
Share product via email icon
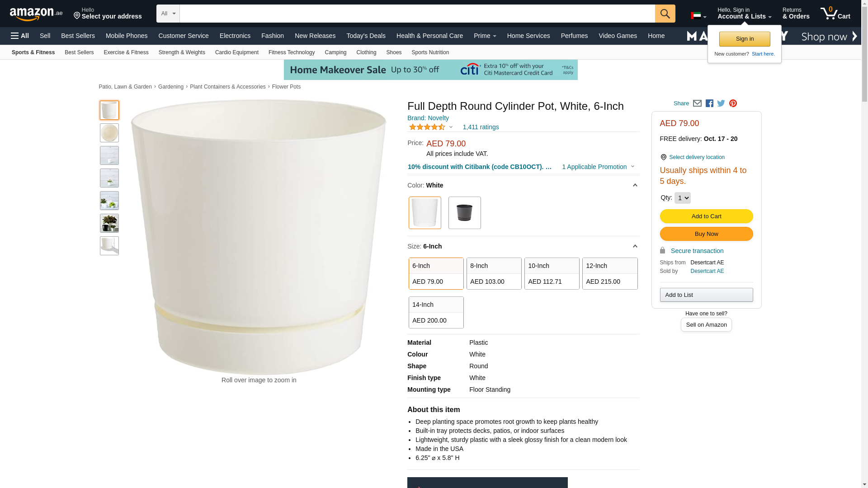[697, 103]
